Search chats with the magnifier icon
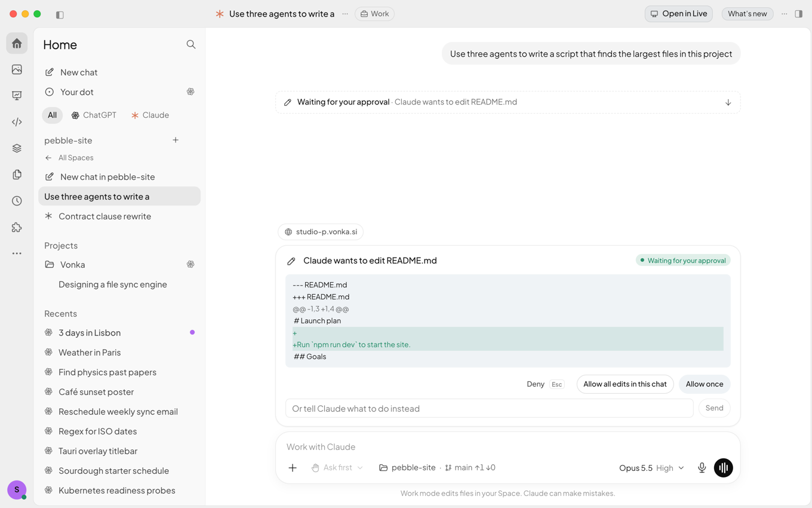This screenshot has height=508, width=812. point(191,44)
